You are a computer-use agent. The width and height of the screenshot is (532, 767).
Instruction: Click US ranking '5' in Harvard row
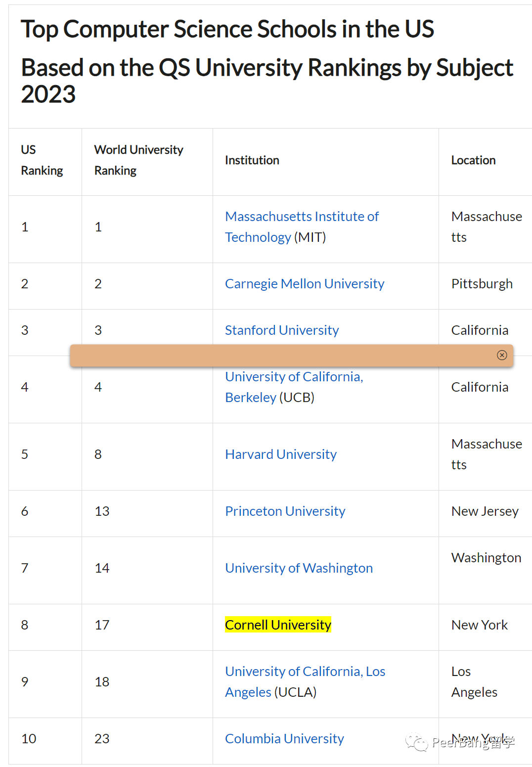(25, 454)
